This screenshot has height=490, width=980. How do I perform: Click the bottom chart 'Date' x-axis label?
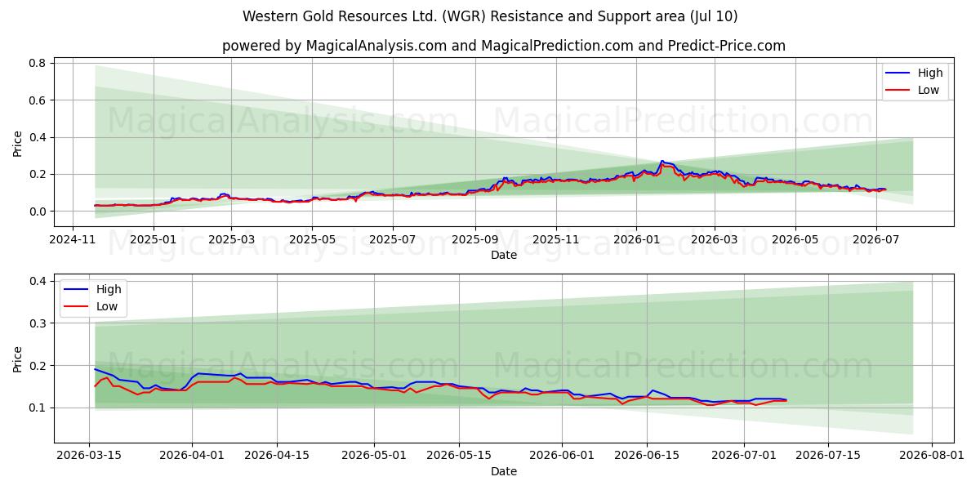pyautogui.click(x=504, y=471)
